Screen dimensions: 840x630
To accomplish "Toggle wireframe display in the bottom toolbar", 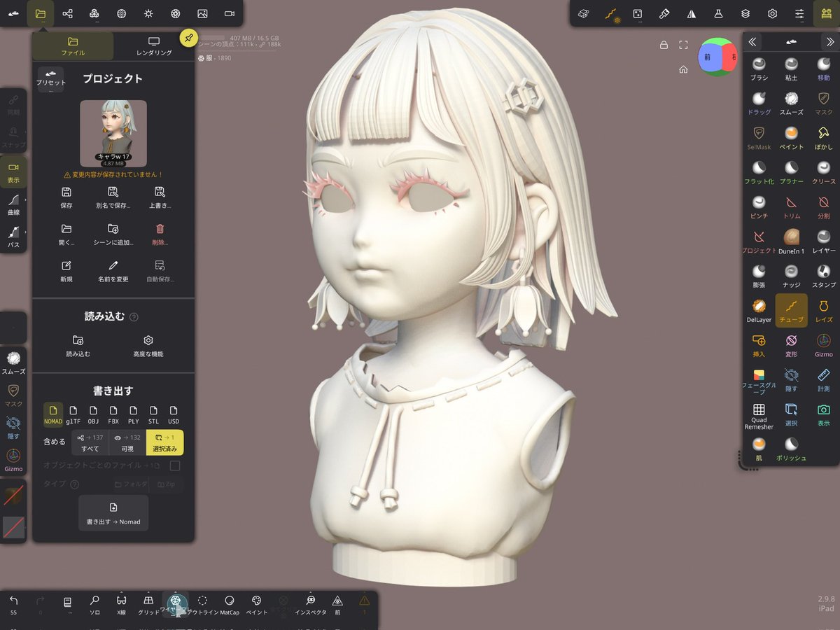I will [176, 602].
